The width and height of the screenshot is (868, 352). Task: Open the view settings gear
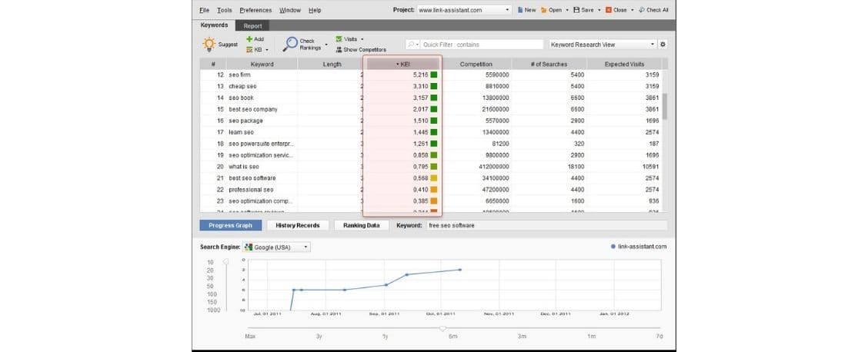pyautogui.click(x=663, y=45)
